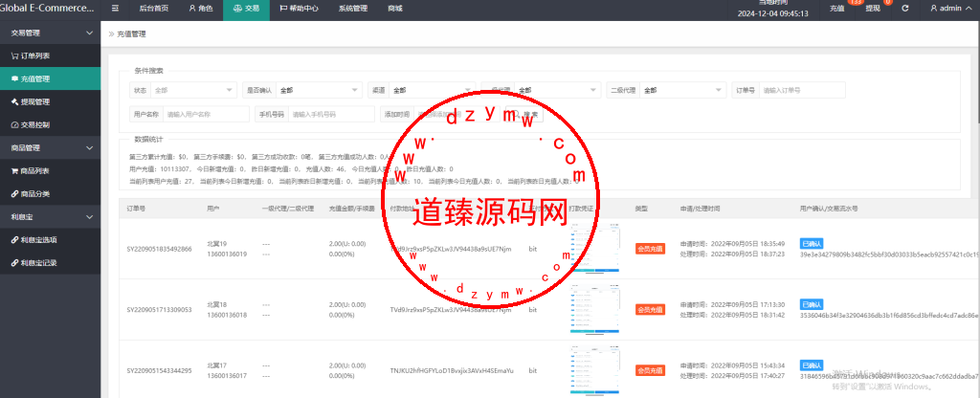Open the 系统管理 tab
This screenshot has height=398, width=980.
pos(353,9)
